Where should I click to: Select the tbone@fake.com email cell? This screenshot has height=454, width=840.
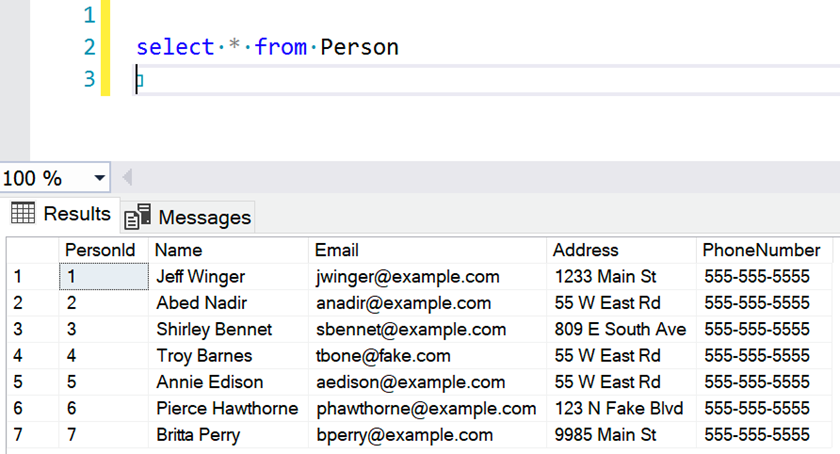pyautogui.click(x=383, y=356)
